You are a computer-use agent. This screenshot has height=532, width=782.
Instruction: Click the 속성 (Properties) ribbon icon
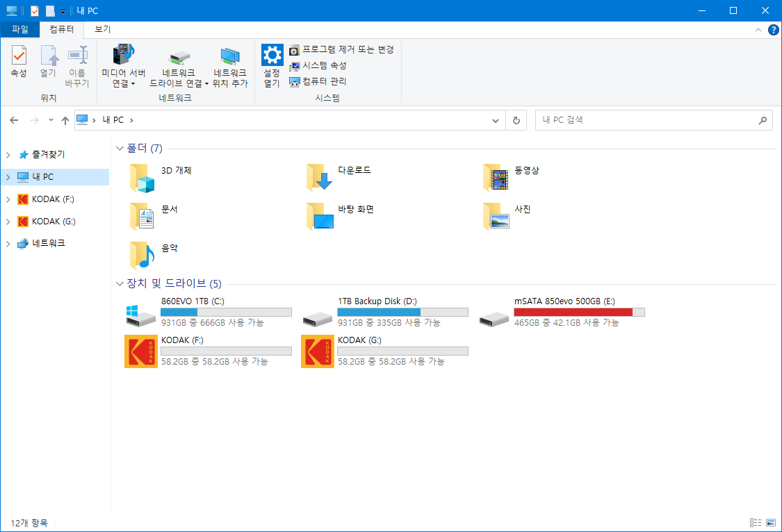[19, 56]
